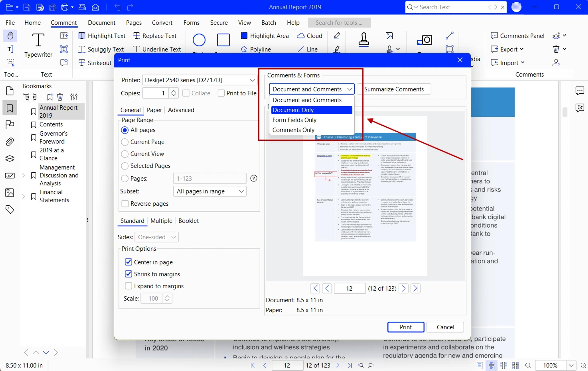This screenshot has height=371, width=588.
Task: Open the signatures sidebar icon
Action: (x=10, y=176)
